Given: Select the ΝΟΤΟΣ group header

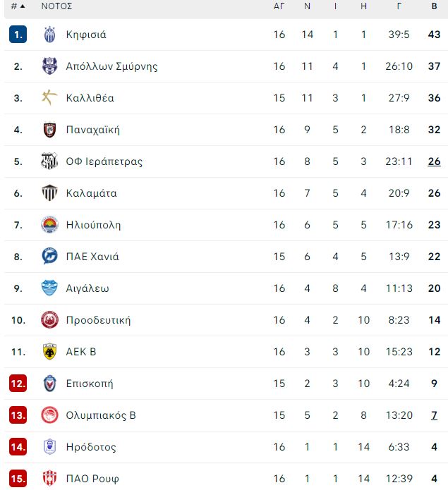Looking at the screenshot, I should [57, 6].
